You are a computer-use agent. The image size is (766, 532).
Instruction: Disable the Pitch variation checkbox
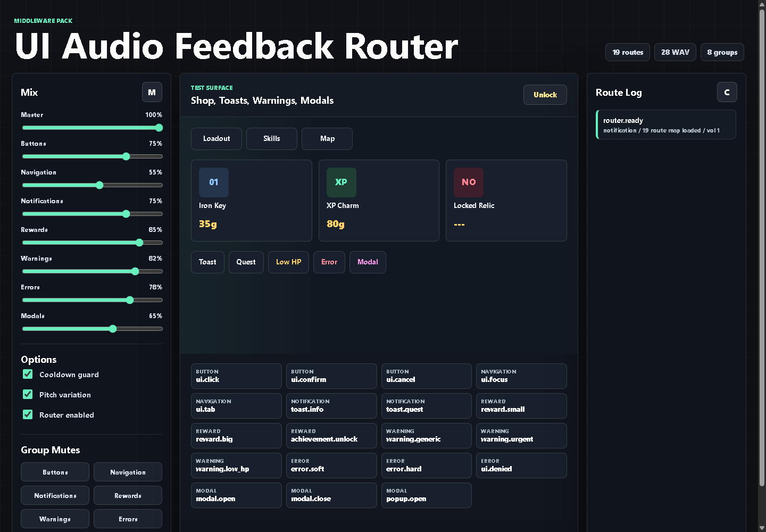pos(28,394)
